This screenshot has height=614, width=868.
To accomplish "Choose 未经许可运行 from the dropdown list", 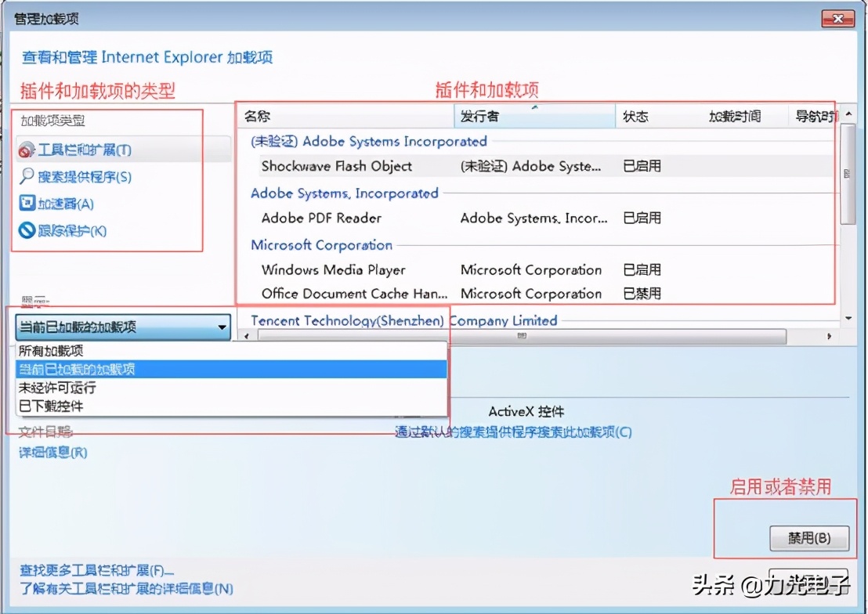I will (231, 388).
